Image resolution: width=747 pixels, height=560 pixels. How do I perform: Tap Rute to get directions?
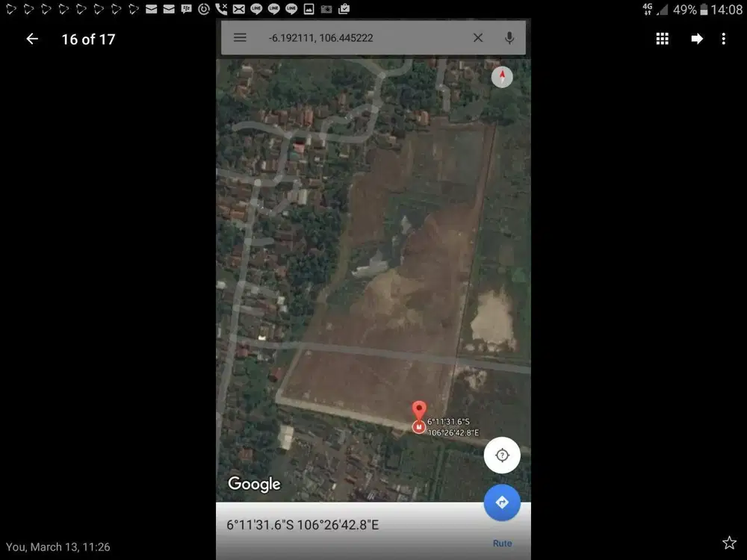(x=502, y=543)
